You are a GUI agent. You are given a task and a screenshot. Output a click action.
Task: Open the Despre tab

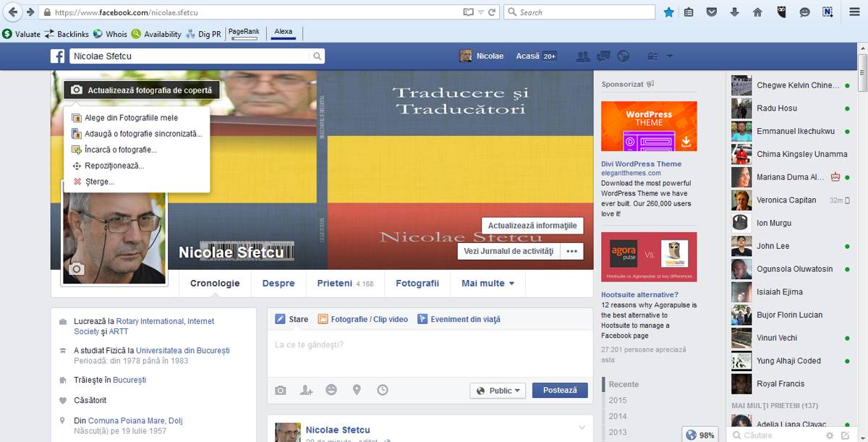pos(278,284)
